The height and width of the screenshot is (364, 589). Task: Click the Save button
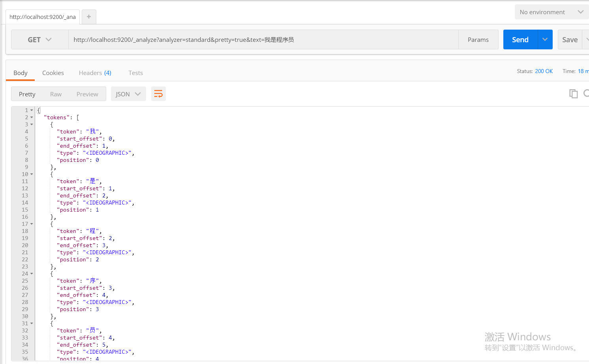tap(570, 39)
